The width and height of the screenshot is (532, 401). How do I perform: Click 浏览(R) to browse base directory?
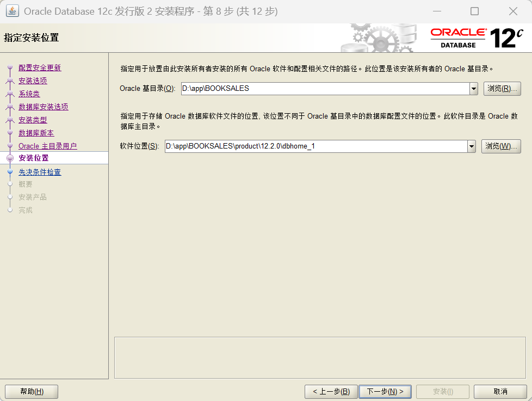coord(502,89)
